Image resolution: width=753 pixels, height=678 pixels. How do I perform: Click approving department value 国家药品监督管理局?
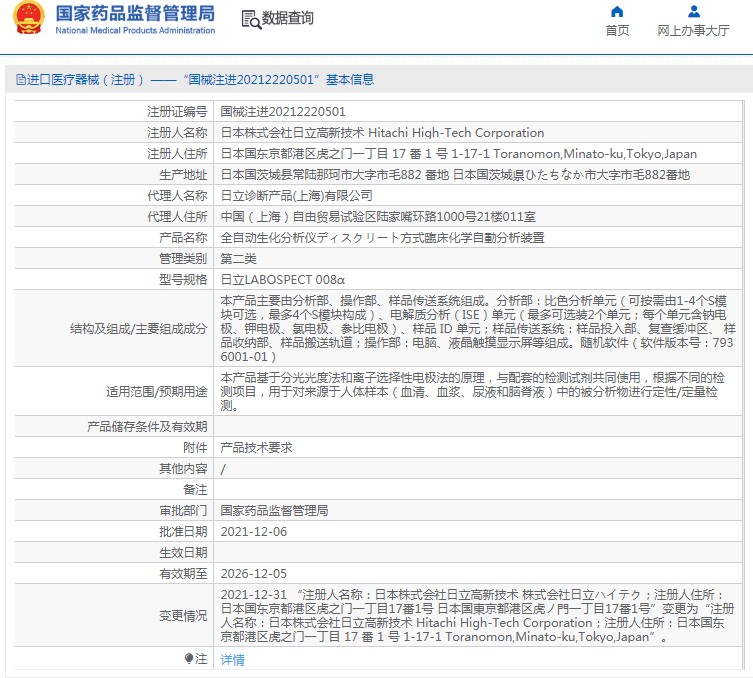(x=274, y=510)
